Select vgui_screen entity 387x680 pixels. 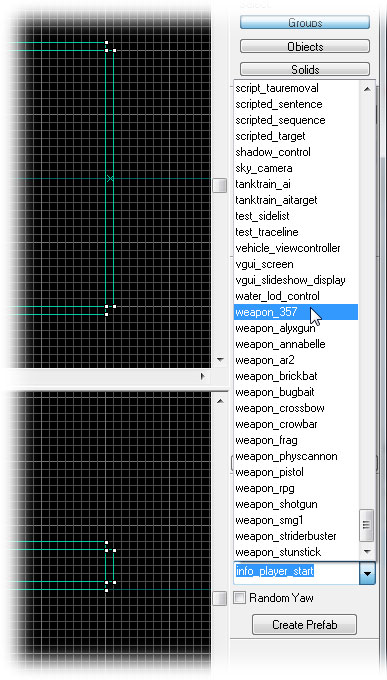tap(296, 264)
